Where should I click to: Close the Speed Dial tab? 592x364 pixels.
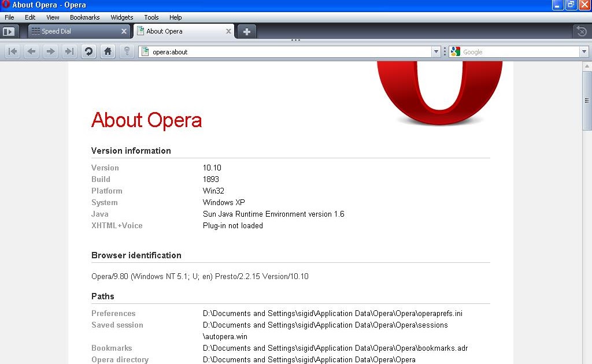(x=124, y=31)
